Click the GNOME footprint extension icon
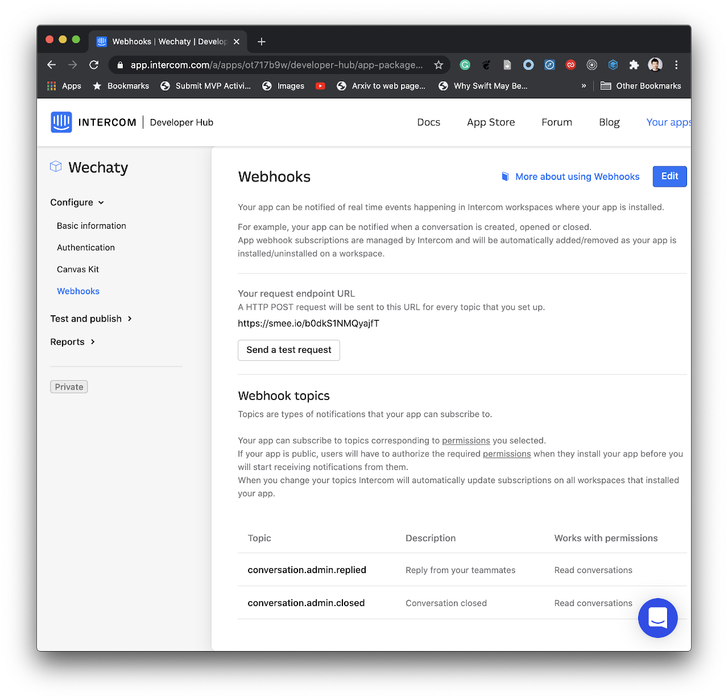This screenshot has height=700, width=728. (486, 65)
